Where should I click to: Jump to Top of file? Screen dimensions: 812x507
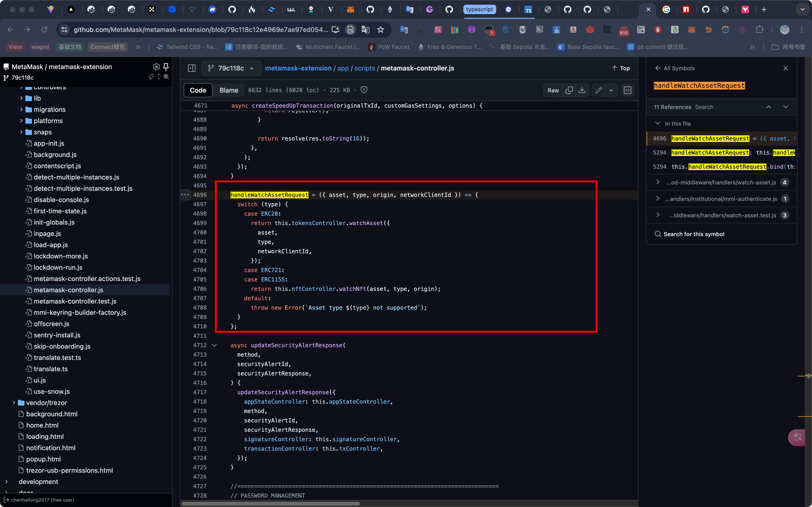click(621, 68)
